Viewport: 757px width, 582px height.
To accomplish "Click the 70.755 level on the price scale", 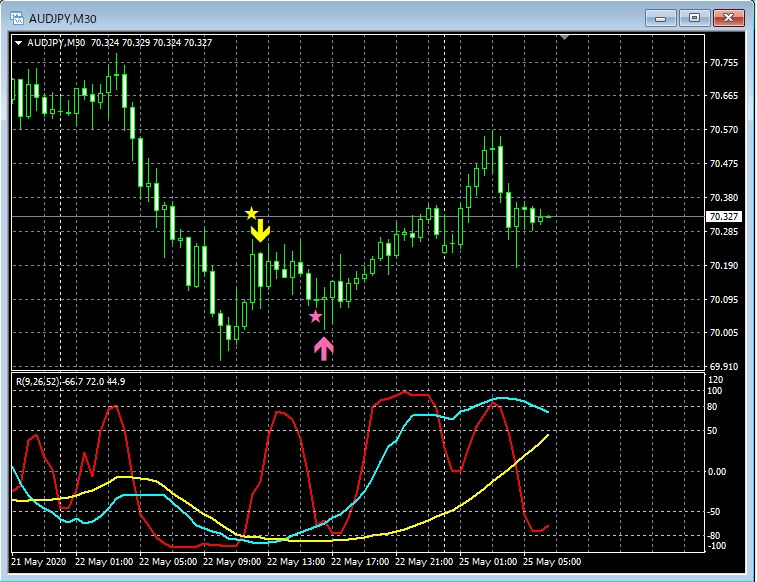I will coord(723,62).
